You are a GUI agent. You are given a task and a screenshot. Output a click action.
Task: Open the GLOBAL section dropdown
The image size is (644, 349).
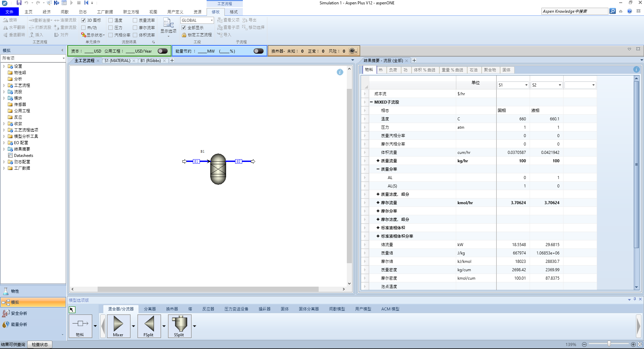pos(212,20)
